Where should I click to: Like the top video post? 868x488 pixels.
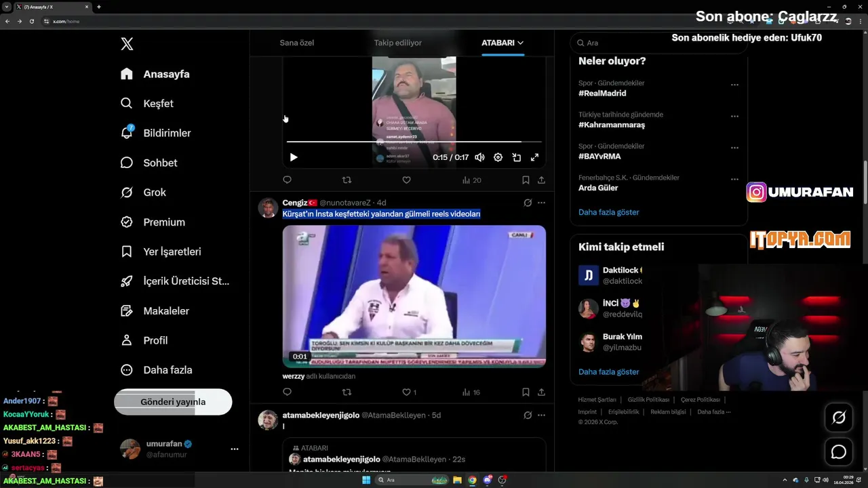(x=406, y=180)
